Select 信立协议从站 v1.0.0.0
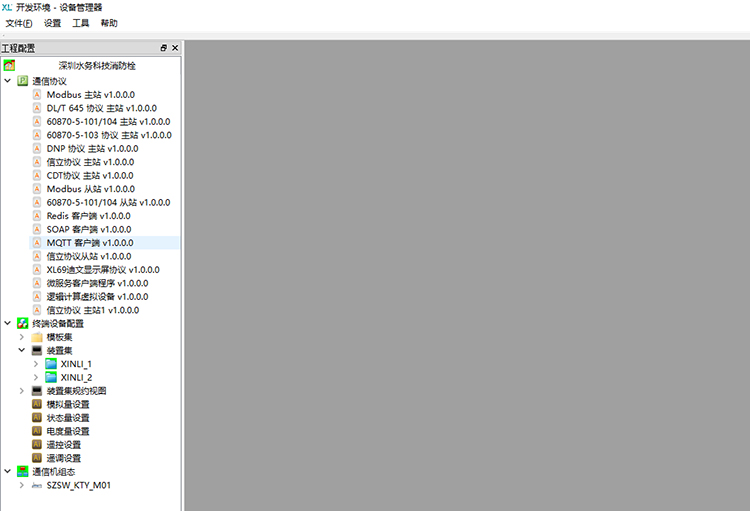Image resolution: width=750 pixels, height=511 pixels. [89, 256]
